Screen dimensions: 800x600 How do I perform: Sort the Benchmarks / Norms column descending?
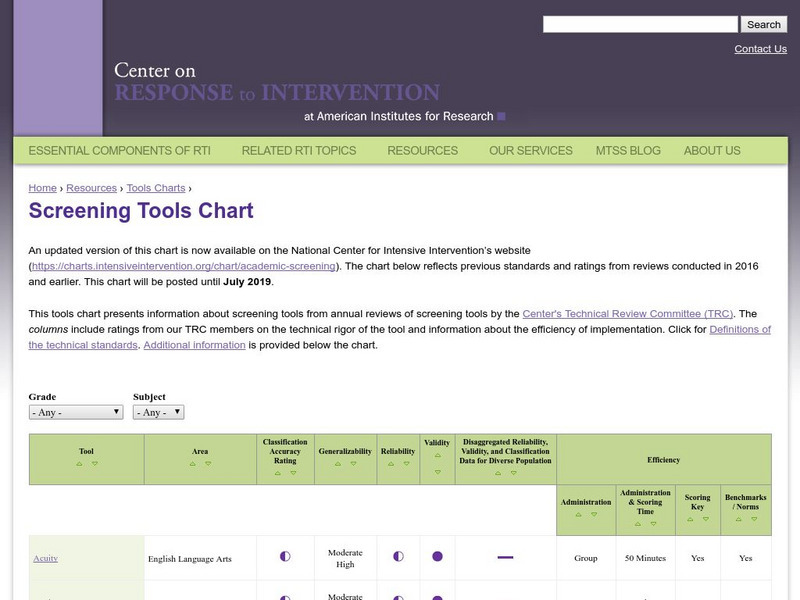[754, 519]
